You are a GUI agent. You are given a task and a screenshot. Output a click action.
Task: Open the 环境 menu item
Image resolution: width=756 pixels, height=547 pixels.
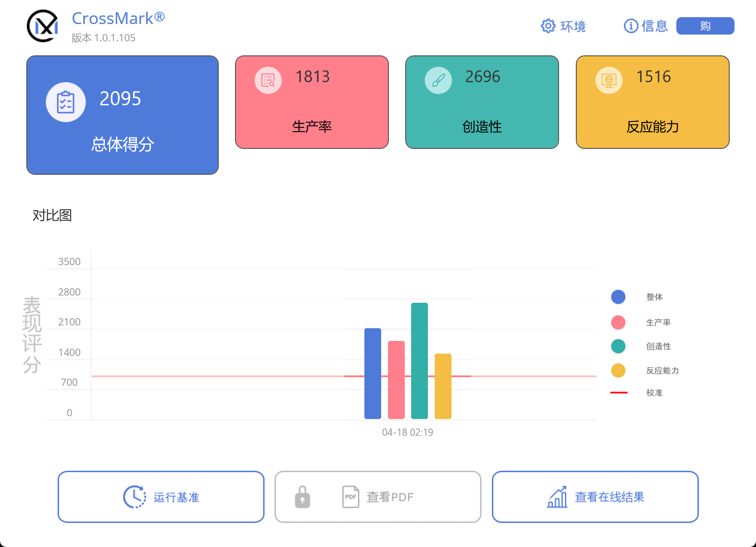[x=573, y=26]
